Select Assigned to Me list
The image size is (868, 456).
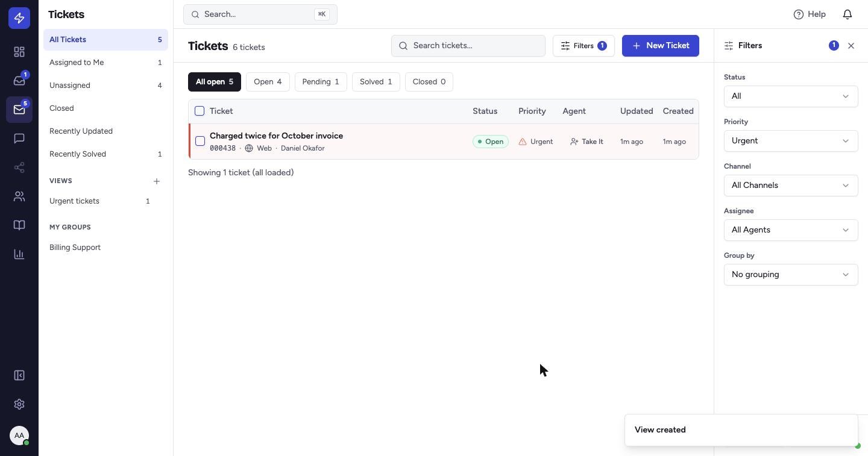(105, 63)
